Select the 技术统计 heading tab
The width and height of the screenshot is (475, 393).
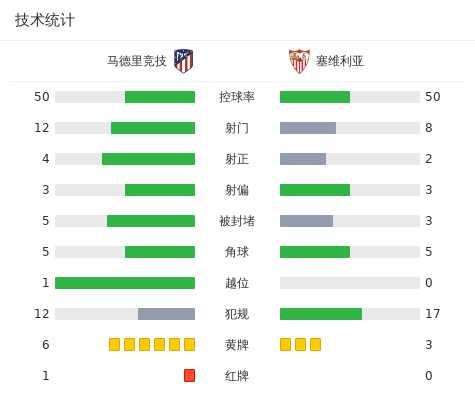click(x=44, y=20)
